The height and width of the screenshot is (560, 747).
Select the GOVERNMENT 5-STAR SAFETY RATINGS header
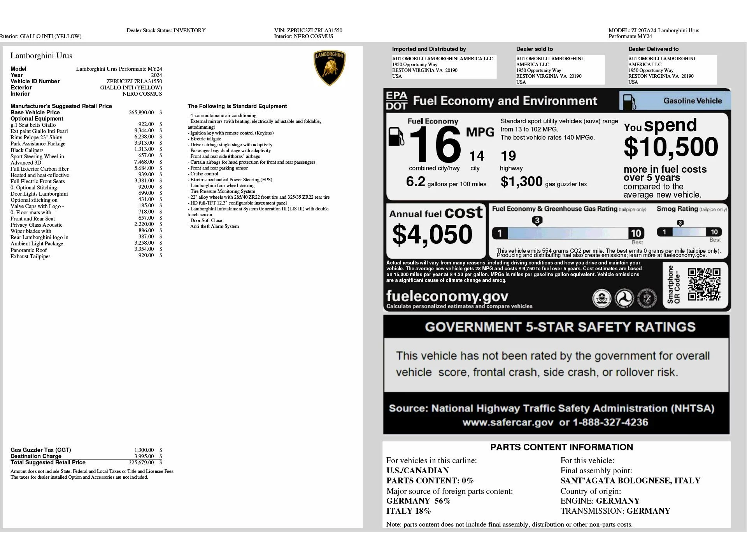(560, 327)
